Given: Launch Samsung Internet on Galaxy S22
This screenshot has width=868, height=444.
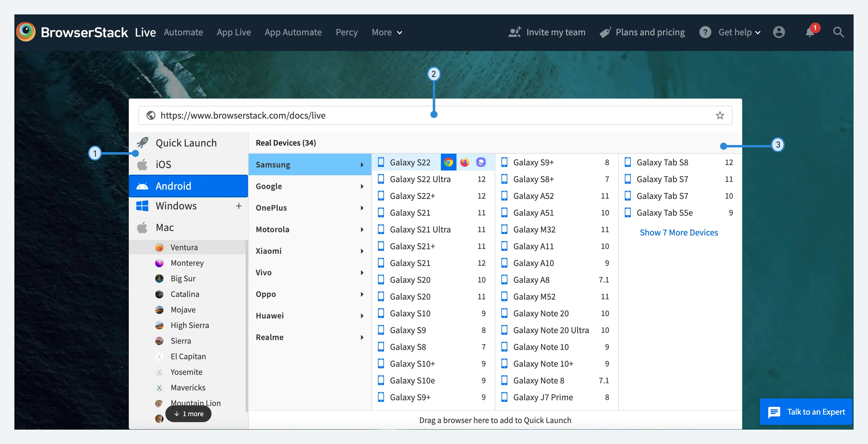Looking at the screenshot, I should coord(481,162).
